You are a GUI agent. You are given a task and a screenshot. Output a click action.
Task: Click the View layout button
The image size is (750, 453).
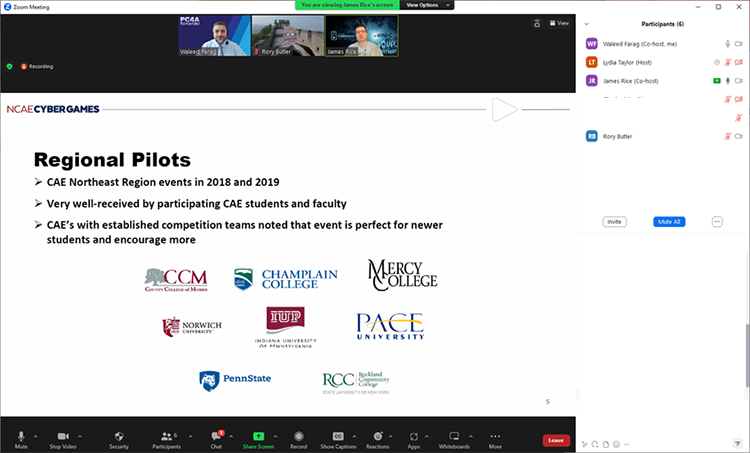[559, 23]
